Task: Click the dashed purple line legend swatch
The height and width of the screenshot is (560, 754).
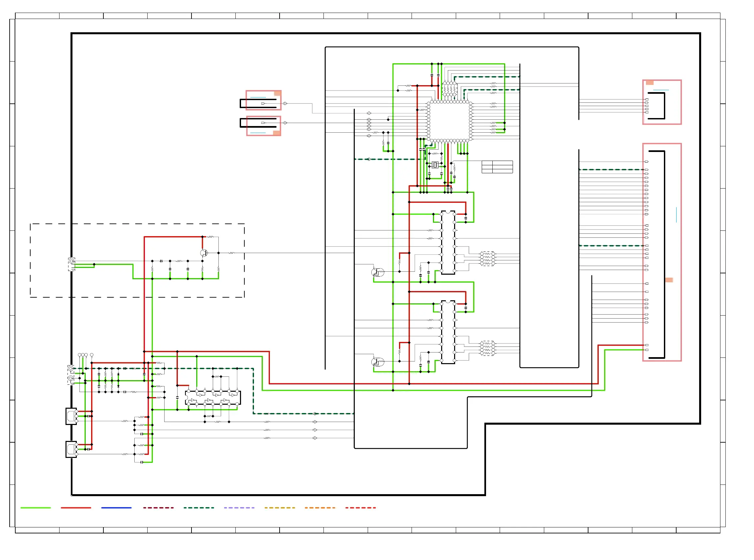Action: (239, 508)
